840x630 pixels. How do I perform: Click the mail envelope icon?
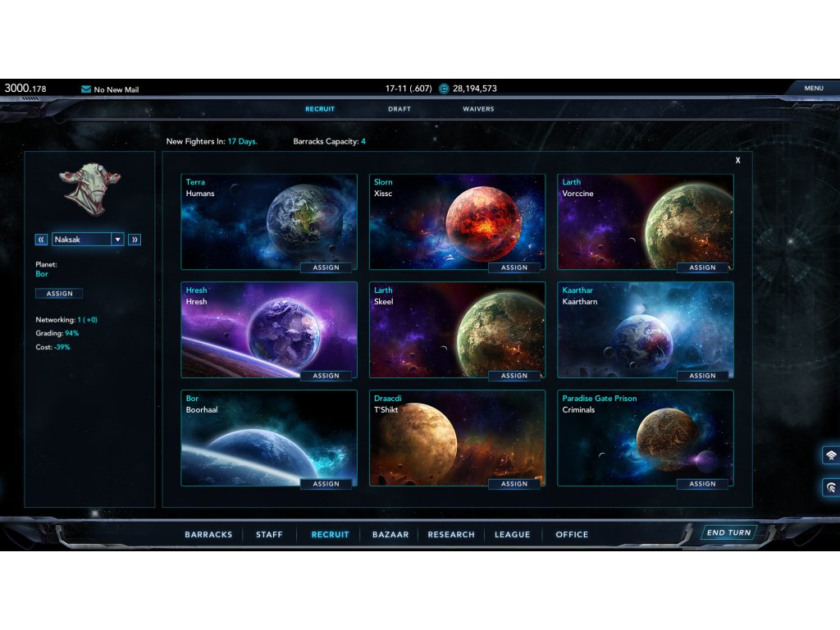(86, 89)
